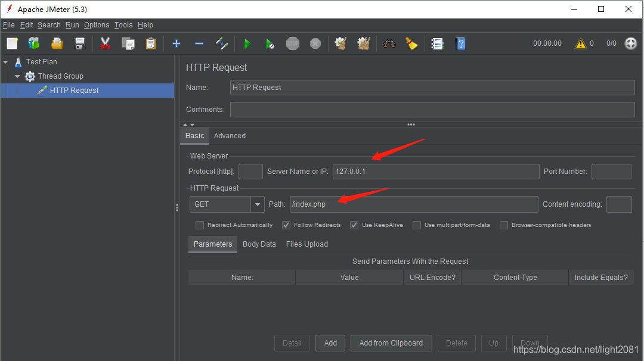The height and width of the screenshot is (361, 644).
Task: Open the Search menu
Action: point(49,25)
